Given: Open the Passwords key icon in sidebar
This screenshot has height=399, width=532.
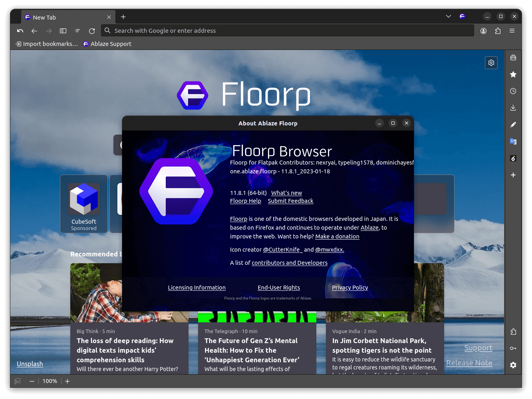Looking at the screenshot, I should click(x=513, y=348).
